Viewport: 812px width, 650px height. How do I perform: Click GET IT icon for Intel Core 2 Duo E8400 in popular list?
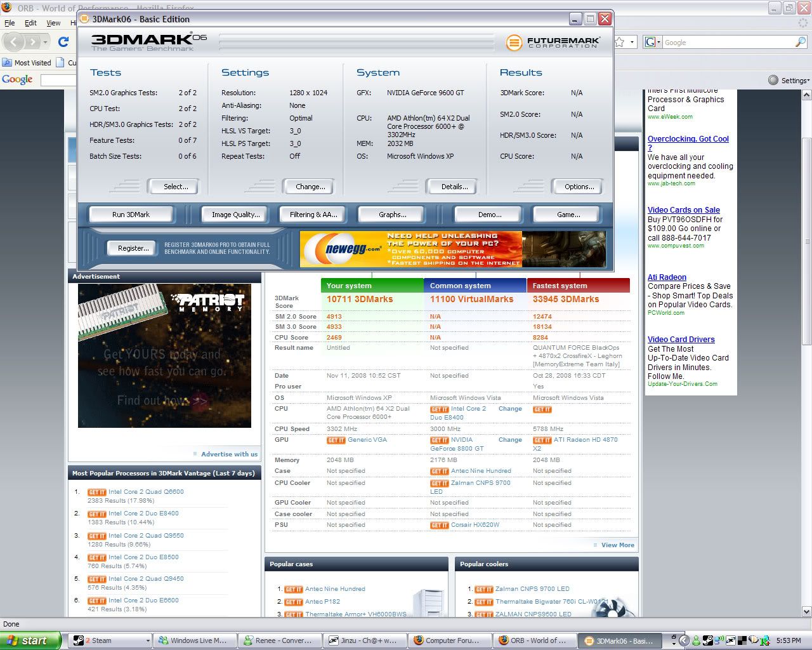(97, 514)
